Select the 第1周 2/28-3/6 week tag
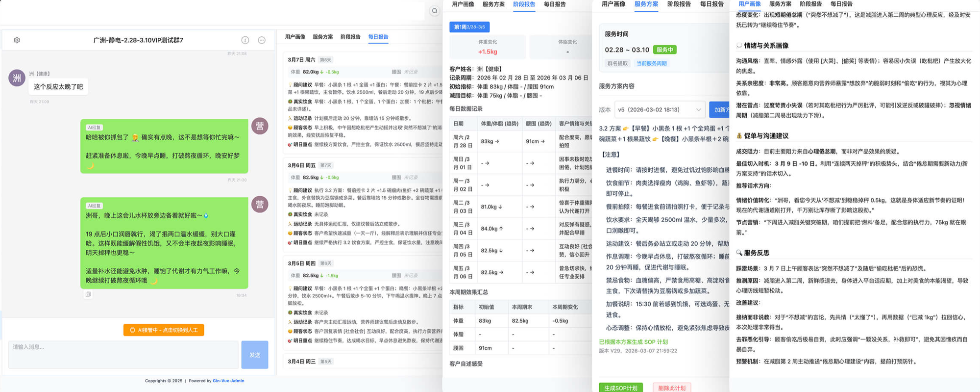The image size is (980, 392). pyautogui.click(x=469, y=27)
